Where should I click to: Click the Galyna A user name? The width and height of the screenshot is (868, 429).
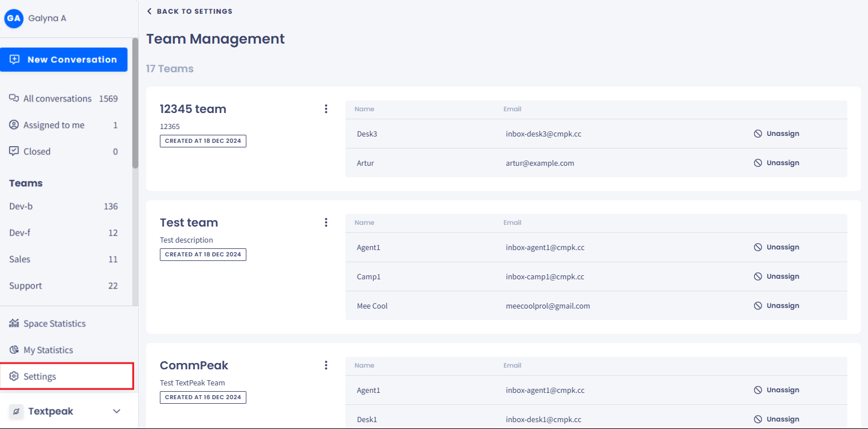(47, 18)
